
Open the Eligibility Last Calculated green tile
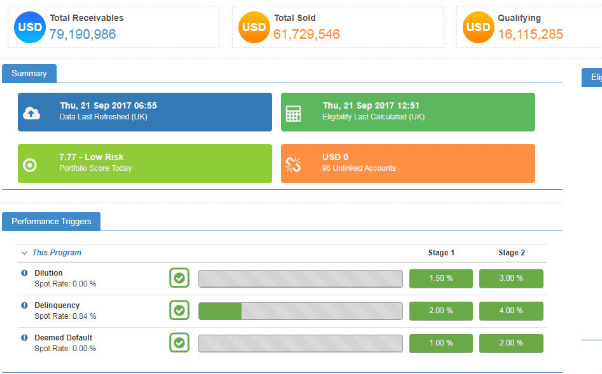tap(408, 112)
